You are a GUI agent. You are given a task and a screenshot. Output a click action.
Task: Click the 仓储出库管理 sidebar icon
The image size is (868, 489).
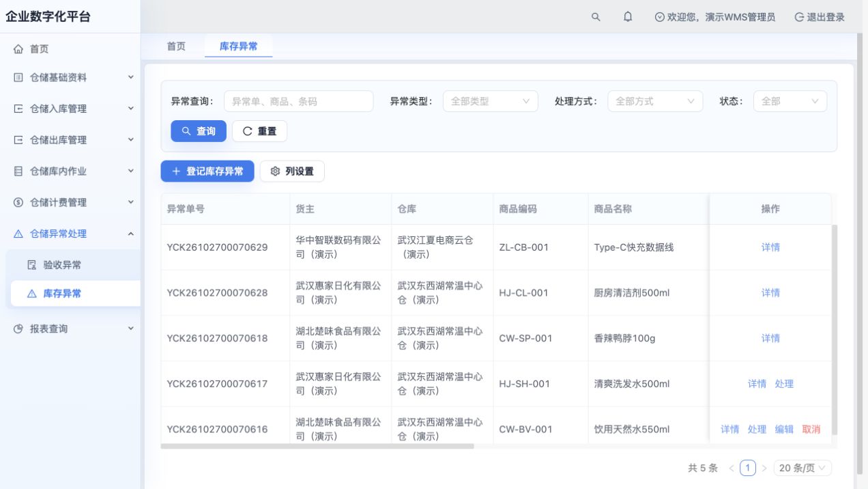18,140
